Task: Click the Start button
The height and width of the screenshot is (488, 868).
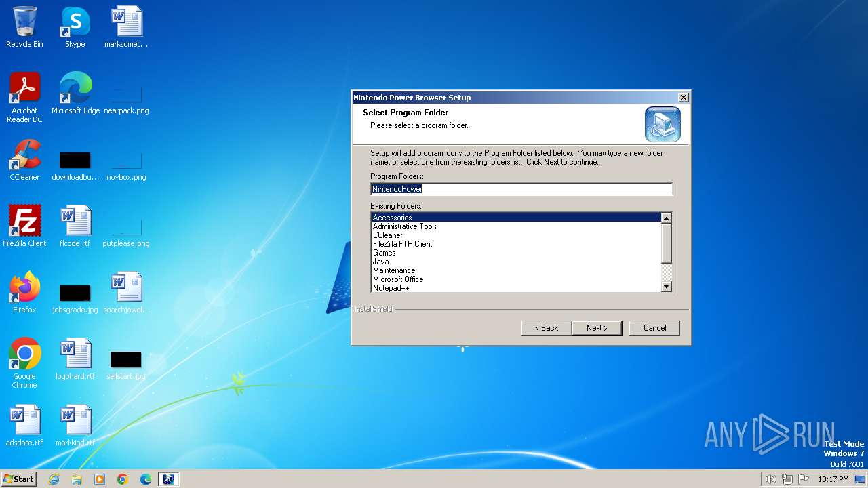Action: coord(18,479)
